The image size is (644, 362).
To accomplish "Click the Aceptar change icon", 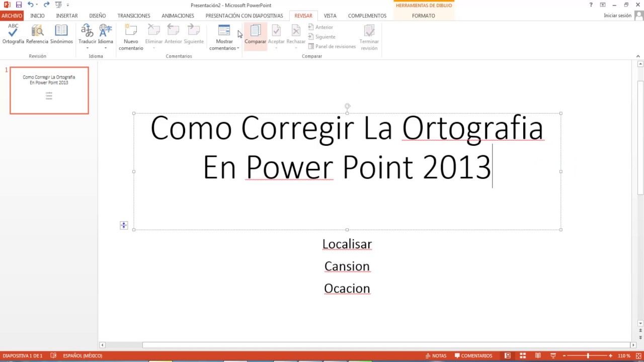I will tap(276, 31).
